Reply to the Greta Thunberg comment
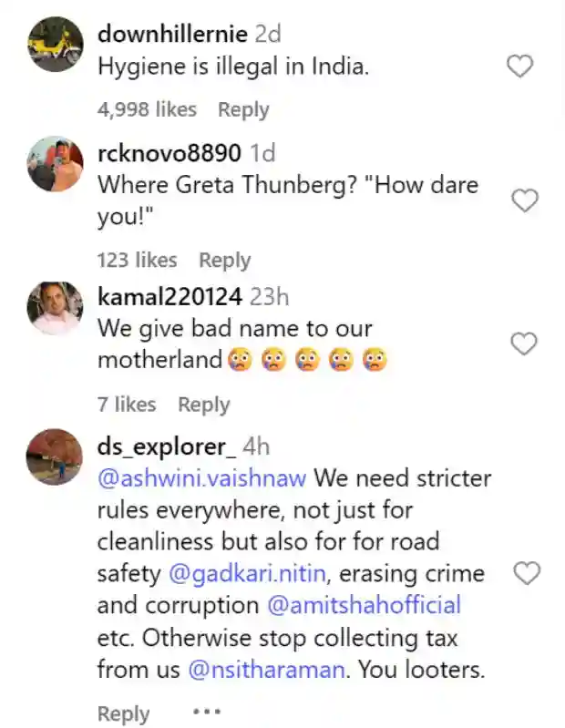Viewport: 565px width, 728px height. [x=224, y=261]
